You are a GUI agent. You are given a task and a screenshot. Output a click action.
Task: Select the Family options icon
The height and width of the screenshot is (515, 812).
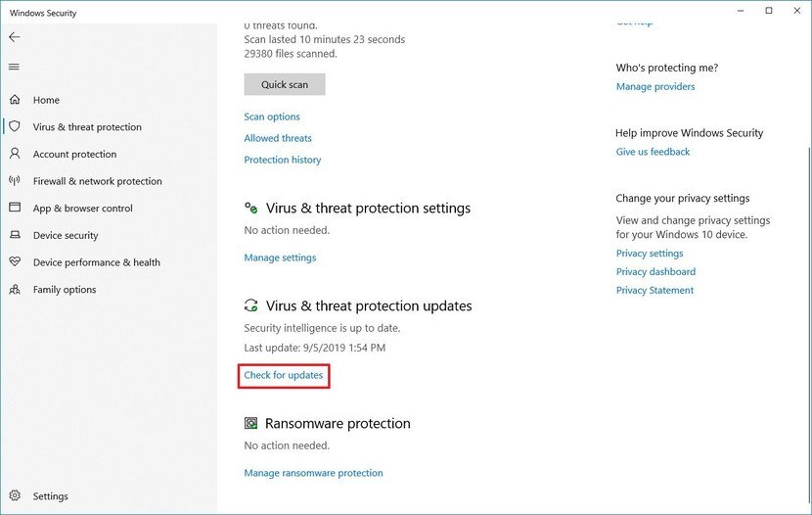15,290
